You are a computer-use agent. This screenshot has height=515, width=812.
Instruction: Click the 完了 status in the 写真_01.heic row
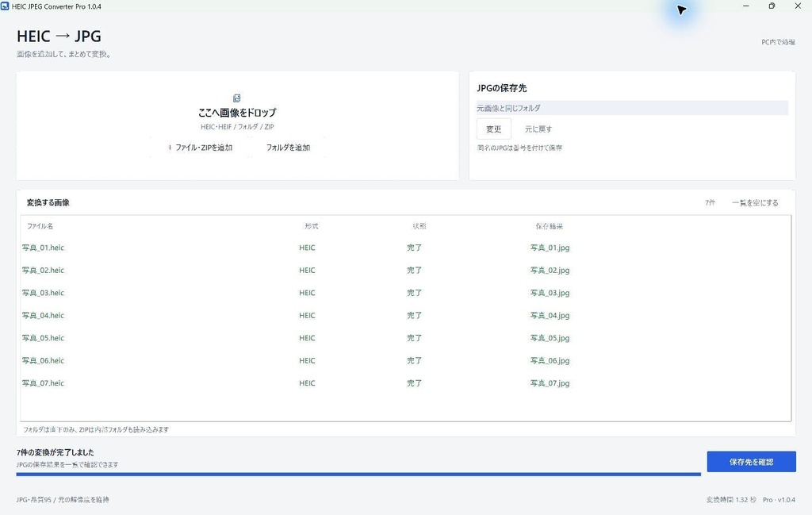(x=414, y=248)
